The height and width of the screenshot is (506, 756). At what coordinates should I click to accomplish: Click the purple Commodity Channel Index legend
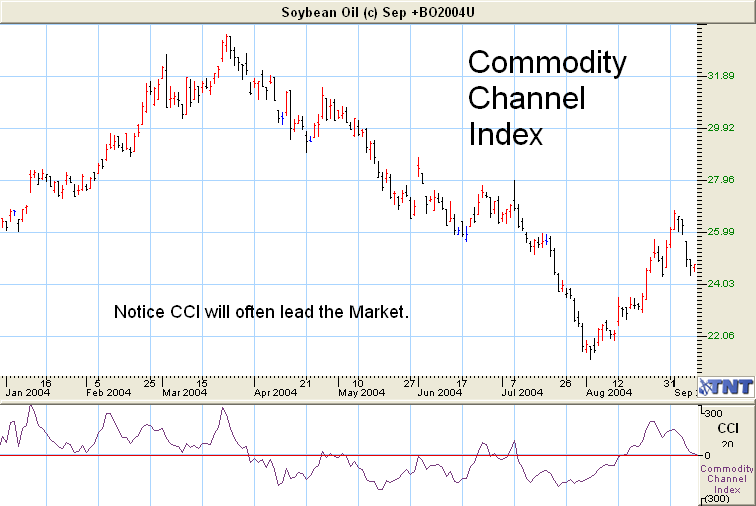pos(727,479)
